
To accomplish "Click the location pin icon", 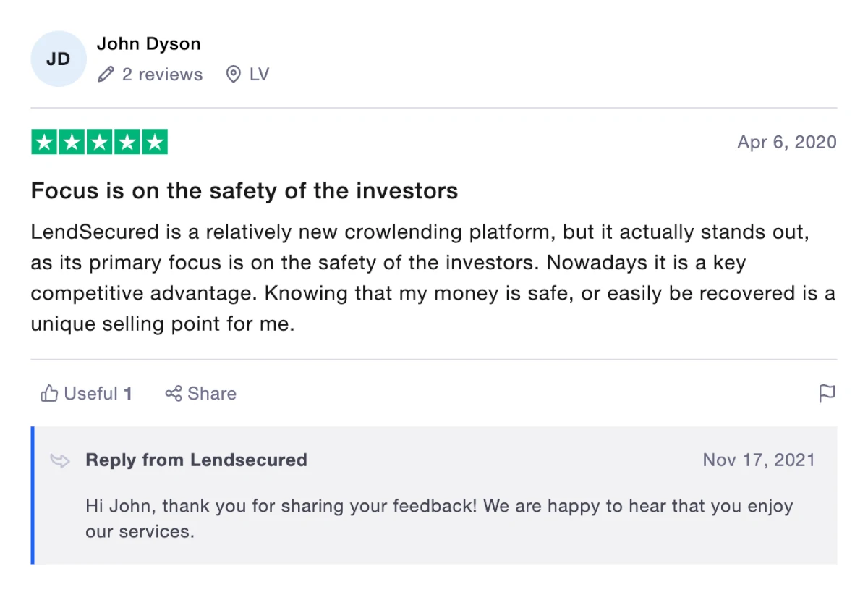I will coord(233,75).
